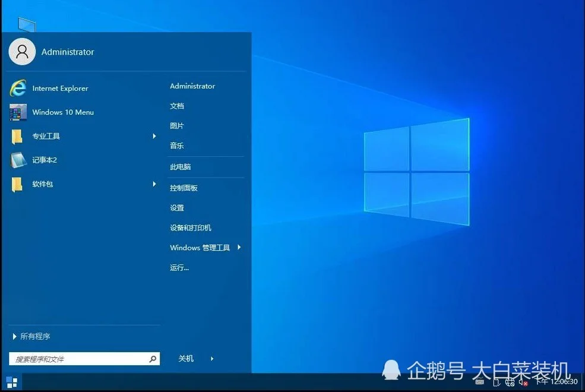
Task: Open the 专业工具 folder icon
Action: point(17,136)
